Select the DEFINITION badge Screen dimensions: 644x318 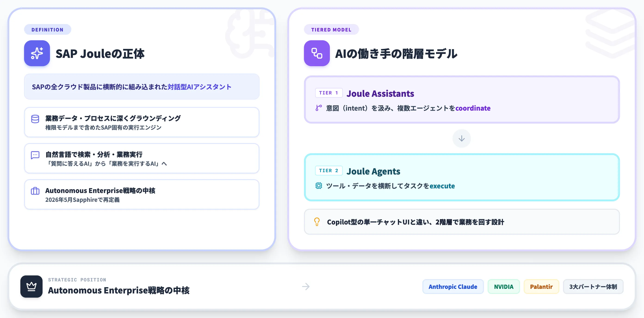coord(47,30)
